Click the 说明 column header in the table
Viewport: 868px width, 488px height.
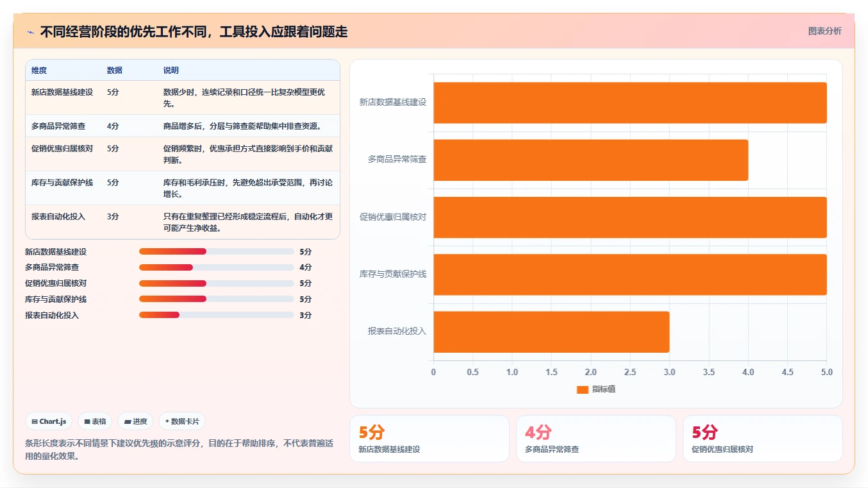[x=171, y=71]
